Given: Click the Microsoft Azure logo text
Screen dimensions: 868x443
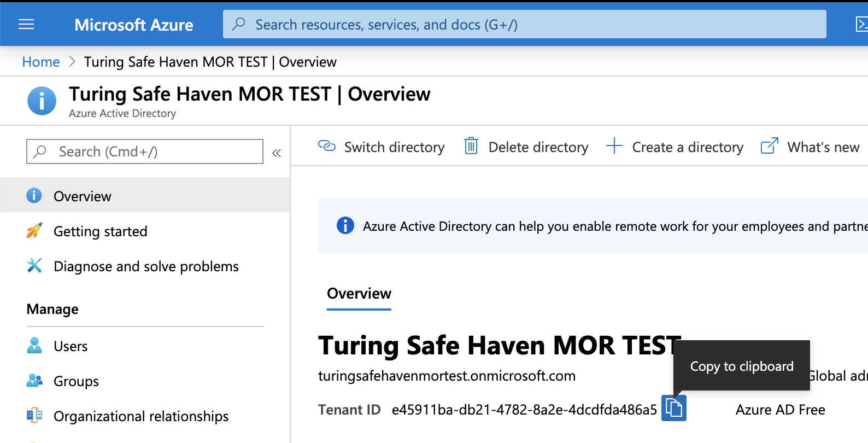Looking at the screenshot, I should click(x=134, y=25).
